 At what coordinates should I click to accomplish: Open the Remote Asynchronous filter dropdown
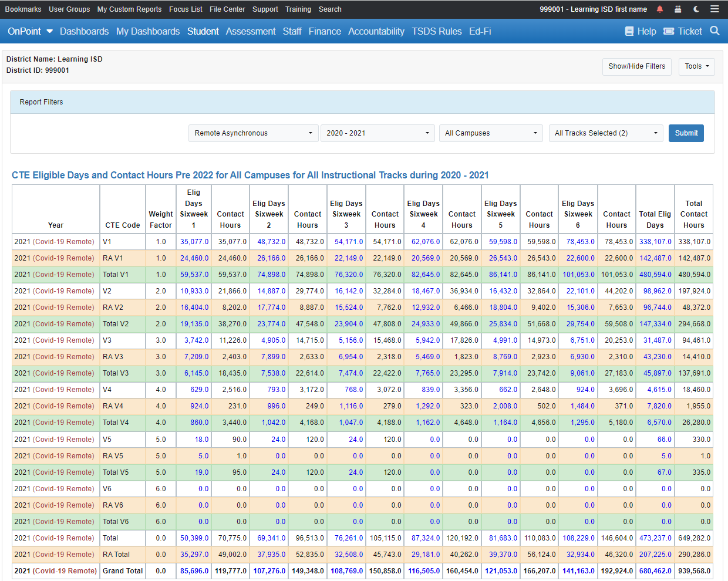[253, 133]
